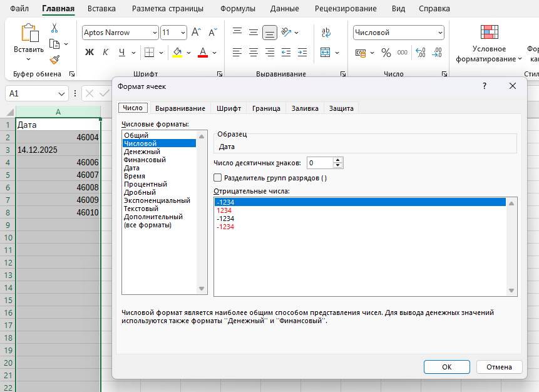Image resolution: width=539 pixels, height=392 pixels.
Task: Enable Разделитель групп разрядов checkbox
Action: [x=218, y=178]
